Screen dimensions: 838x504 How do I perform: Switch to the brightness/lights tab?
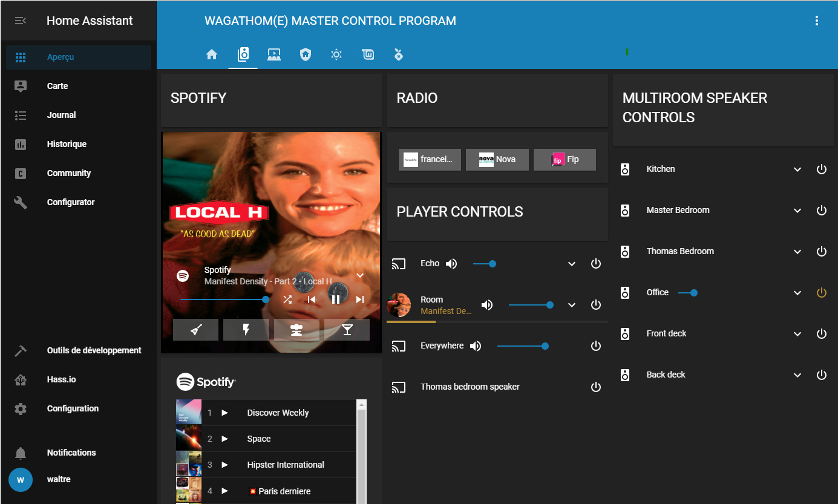coord(336,54)
